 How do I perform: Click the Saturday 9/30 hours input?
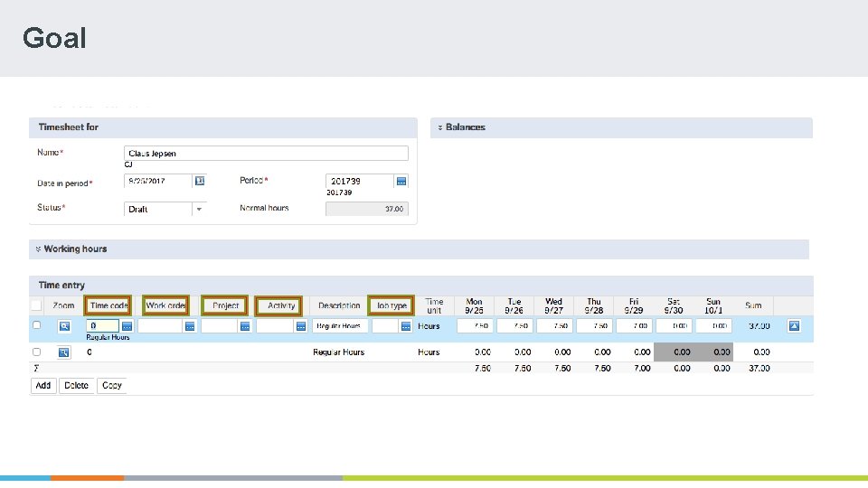pyautogui.click(x=675, y=326)
